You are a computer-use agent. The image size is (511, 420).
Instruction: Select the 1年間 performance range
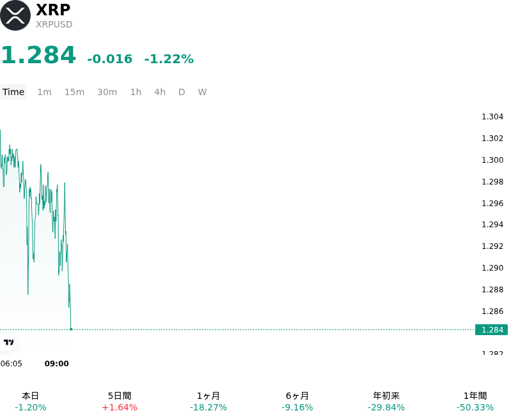475,401
